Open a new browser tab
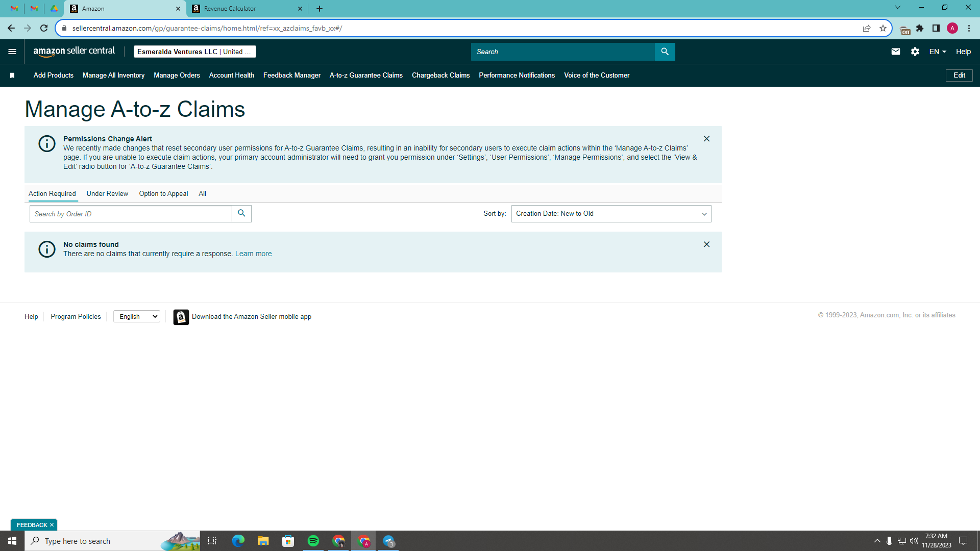This screenshot has height=551, width=980. point(320,9)
